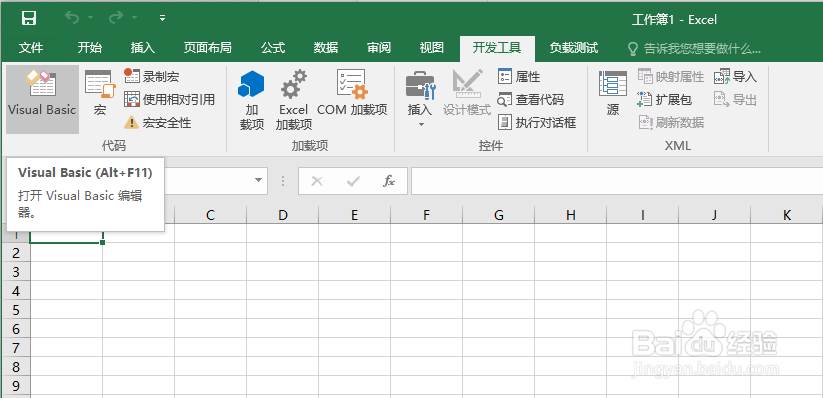Open XML 扩展包 expansion packs
823x398 pixels.
pos(664,99)
